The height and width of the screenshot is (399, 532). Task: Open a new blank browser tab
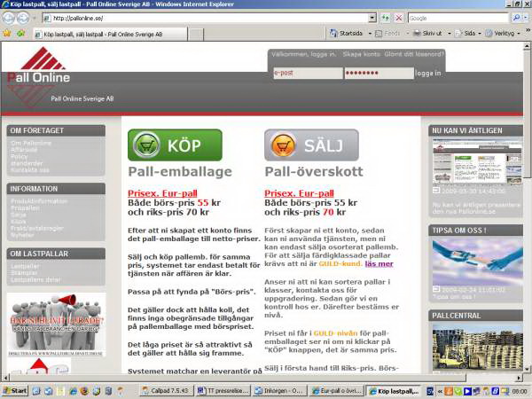pyautogui.click(x=196, y=35)
